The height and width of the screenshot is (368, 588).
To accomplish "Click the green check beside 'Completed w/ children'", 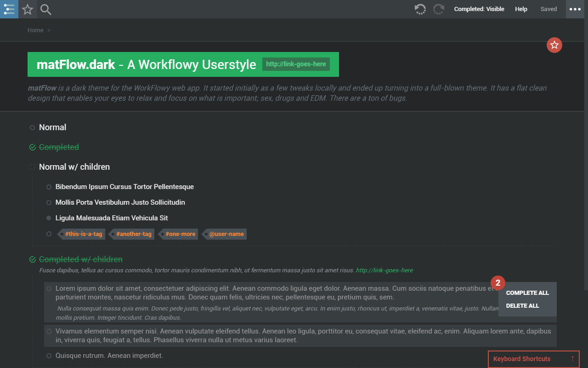I will click(x=32, y=259).
